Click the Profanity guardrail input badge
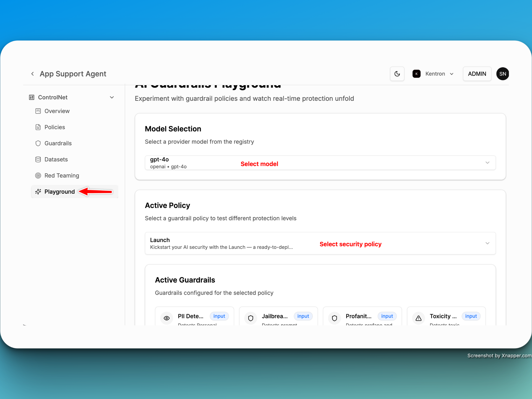The height and width of the screenshot is (399, 532). [387, 316]
